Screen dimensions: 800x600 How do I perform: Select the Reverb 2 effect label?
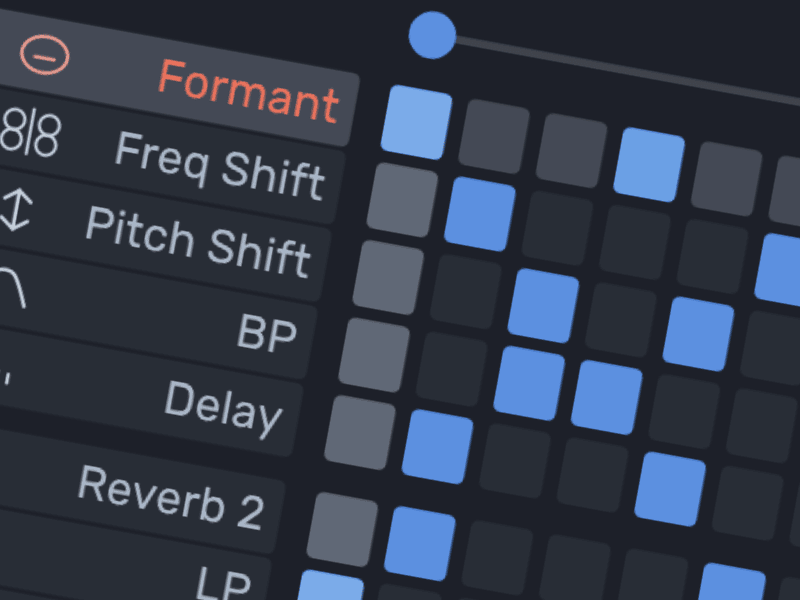[x=170, y=496]
